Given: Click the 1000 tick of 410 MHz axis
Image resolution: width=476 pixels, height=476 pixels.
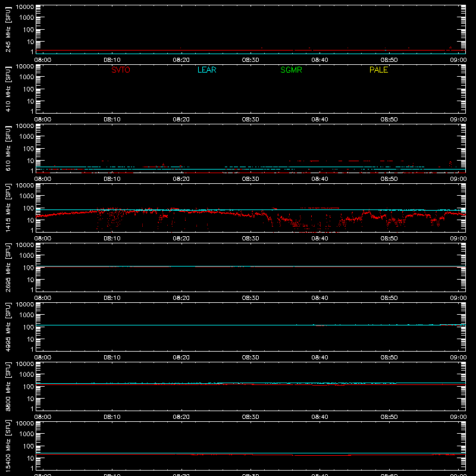Looking at the screenshot, I should click(27, 77).
